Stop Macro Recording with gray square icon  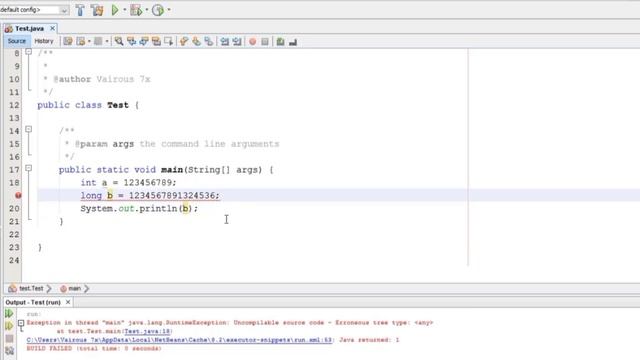coord(265,42)
